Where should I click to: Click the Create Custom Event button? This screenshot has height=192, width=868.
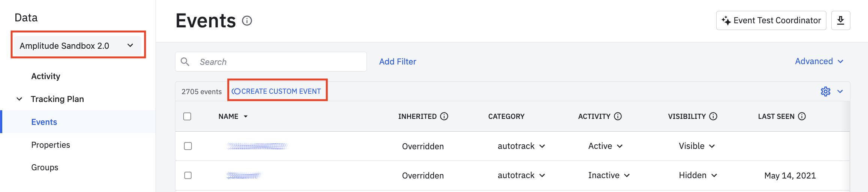point(277,91)
